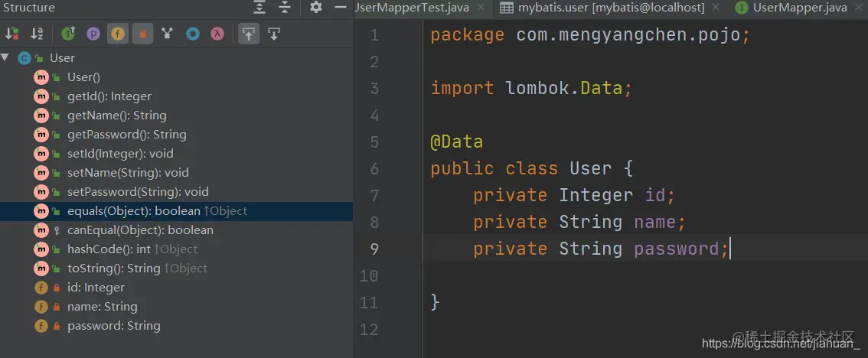The width and height of the screenshot is (868, 358).
Task: Click 'lombok.Data' in import statement
Action: (x=564, y=88)
